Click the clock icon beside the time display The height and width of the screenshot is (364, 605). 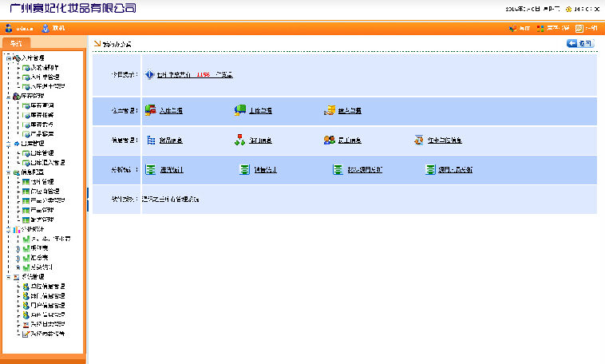(568, 10)
